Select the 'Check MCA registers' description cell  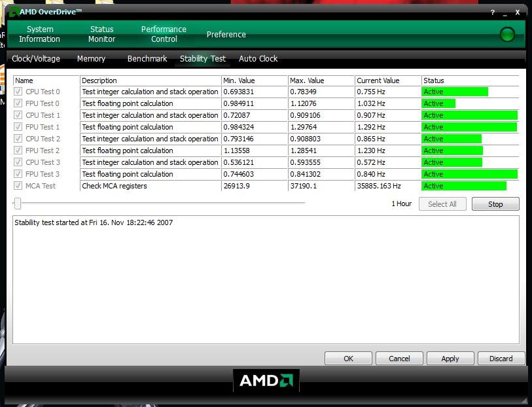151,186
